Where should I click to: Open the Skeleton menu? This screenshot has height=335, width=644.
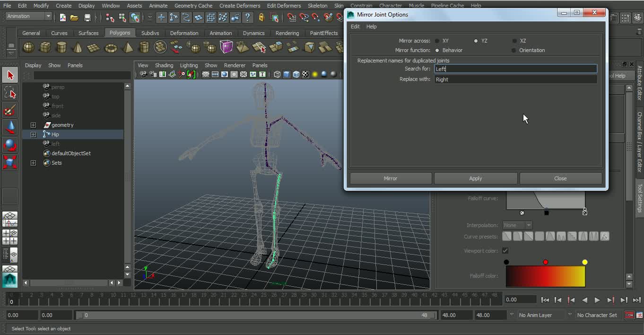click(x=317, y=6)
